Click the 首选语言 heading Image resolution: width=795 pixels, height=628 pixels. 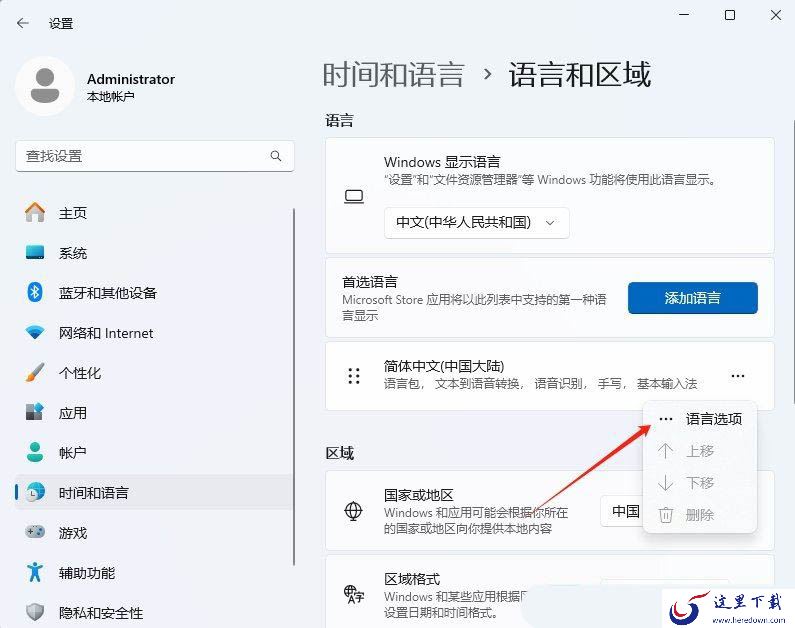pos(370,282)
